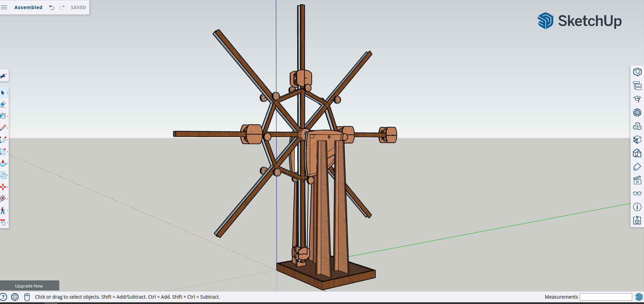The width and height of the screenshot is (644, 304).
Task: Open the Tags panel
Action: 637,166
